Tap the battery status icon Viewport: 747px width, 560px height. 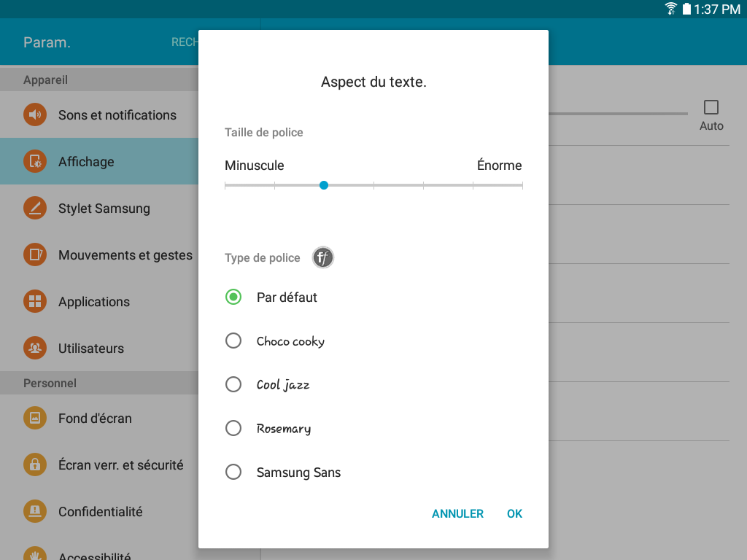pyautogui.click(x=686, y=9)
